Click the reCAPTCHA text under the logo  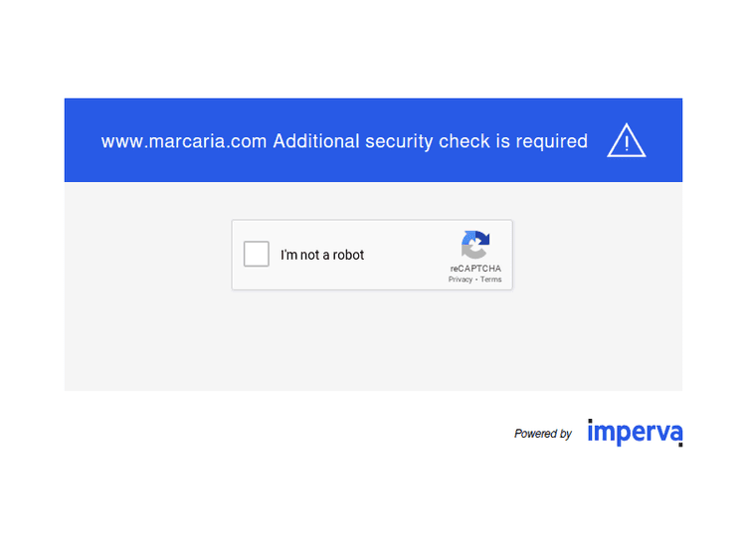click(x=475, y=269)
